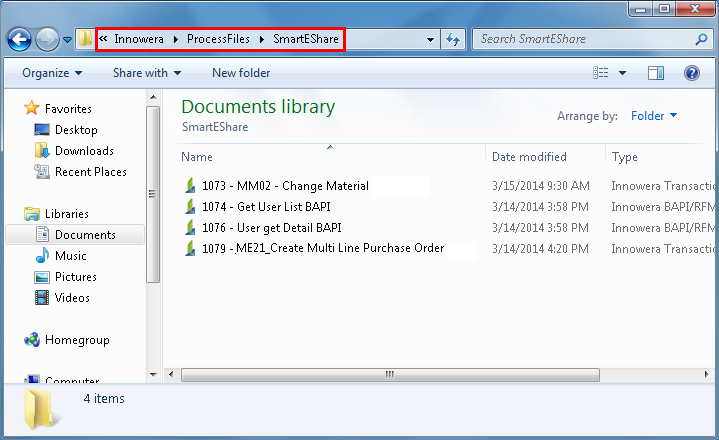Click the horizontal scrollbar in file list
This screenshot has height=440, width=719.
[388, 374]
